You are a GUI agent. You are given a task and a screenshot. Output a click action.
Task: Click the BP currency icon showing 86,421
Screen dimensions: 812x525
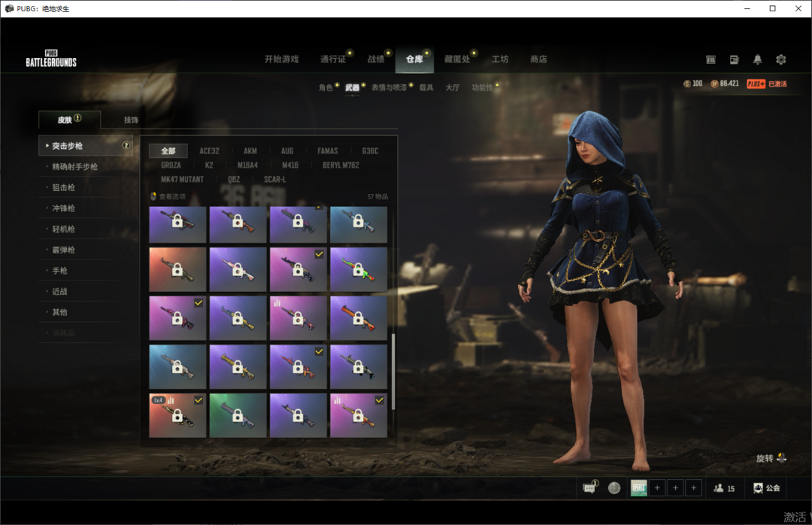[715, 83]
